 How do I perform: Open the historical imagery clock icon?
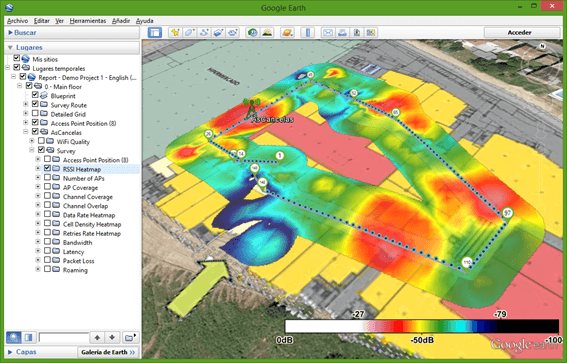pos(252,33)
